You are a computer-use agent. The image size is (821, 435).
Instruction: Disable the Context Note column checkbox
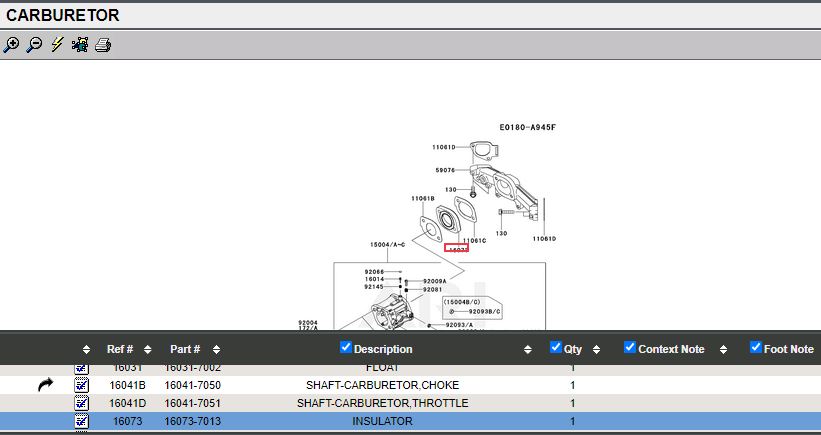(630, 348)
